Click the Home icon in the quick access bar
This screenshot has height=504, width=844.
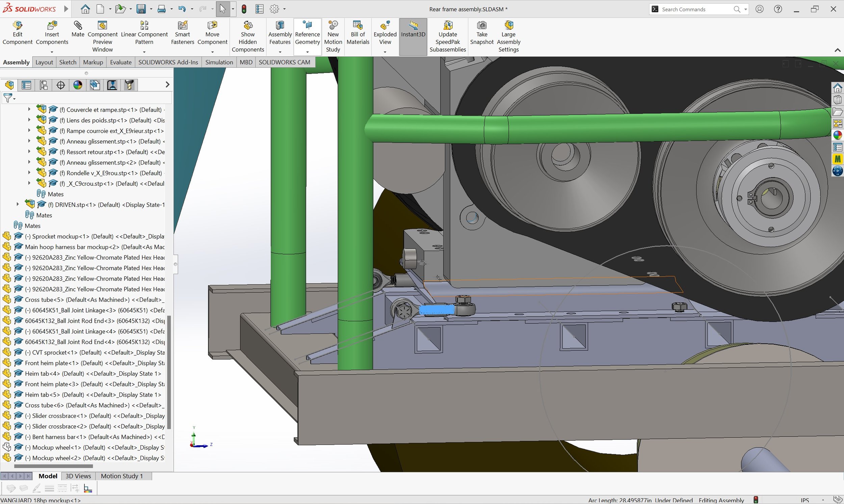85,9
